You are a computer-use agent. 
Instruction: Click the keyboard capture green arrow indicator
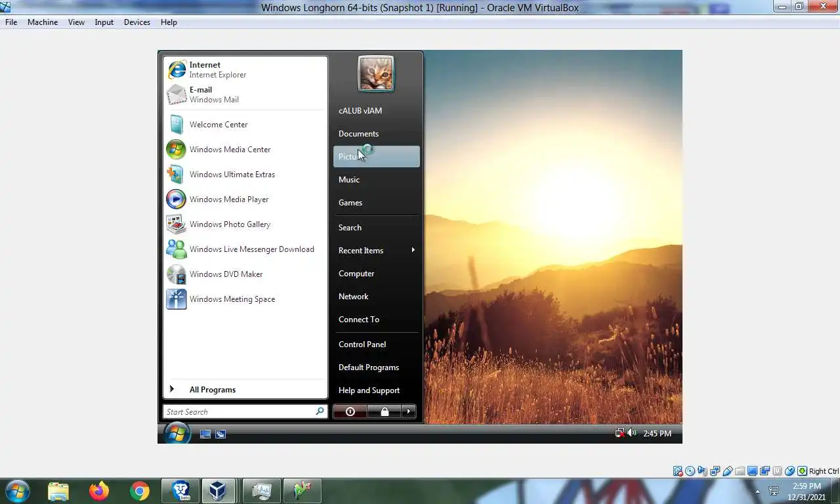coord(802,471)
